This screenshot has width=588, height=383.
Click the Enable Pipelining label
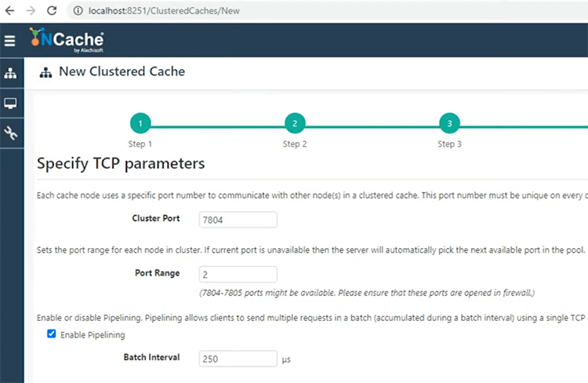(93, 335)
